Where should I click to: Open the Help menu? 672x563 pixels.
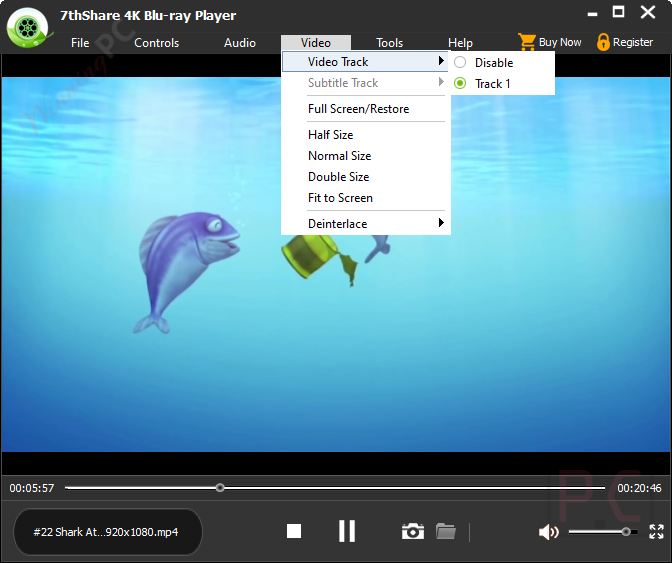460,43
